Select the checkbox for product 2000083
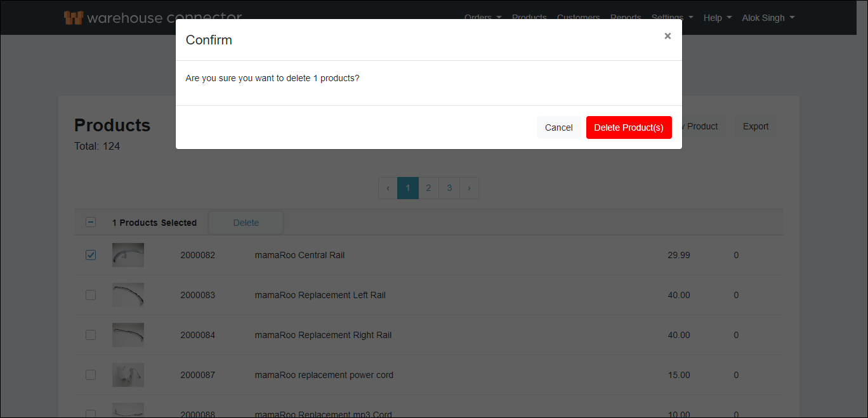868x418 pixels. tap(91, 294)
